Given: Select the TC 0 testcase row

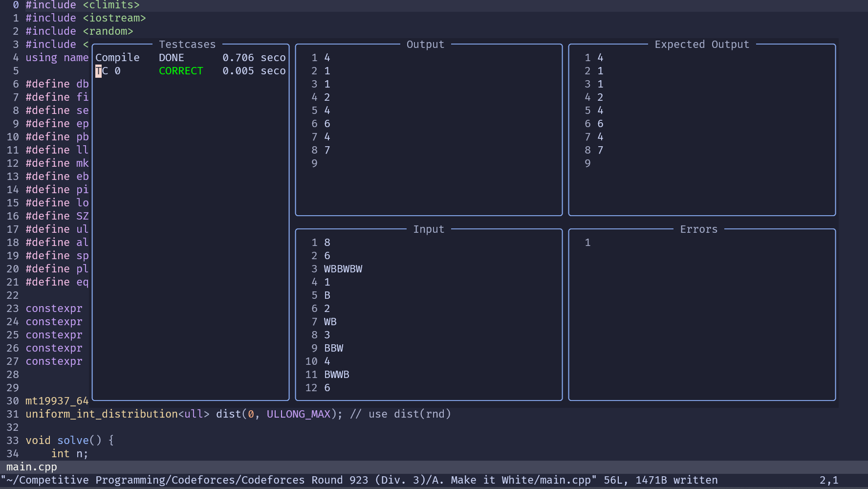Looking at the screenshot, I should point(191,71).
